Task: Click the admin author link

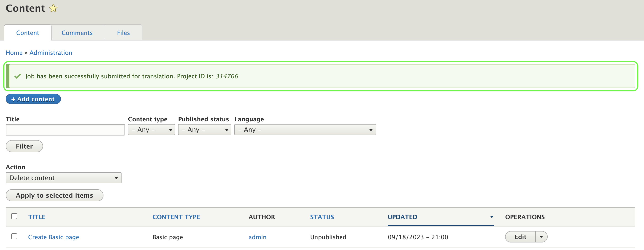Action: [x=257, y=237]
